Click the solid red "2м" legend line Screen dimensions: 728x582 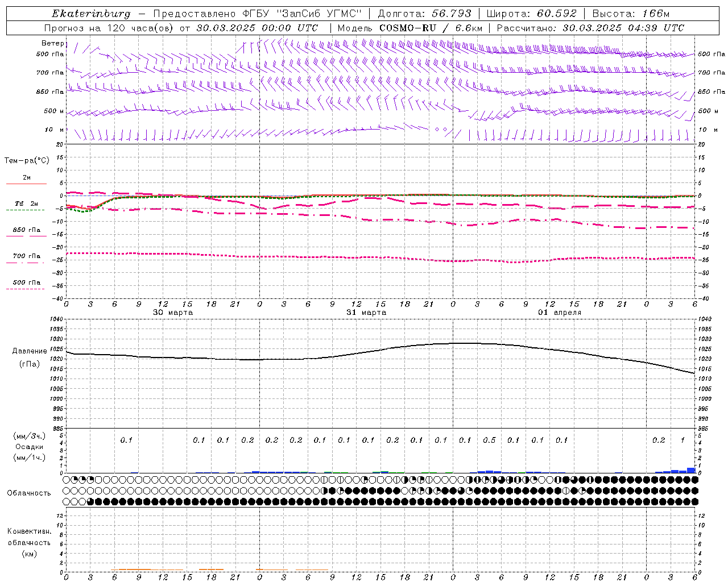point(26,184)
